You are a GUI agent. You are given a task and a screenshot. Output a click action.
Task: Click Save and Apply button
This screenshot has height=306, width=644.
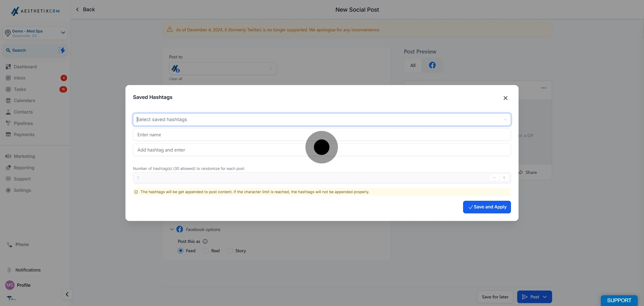pyautogui.click(x=487, y=207)
